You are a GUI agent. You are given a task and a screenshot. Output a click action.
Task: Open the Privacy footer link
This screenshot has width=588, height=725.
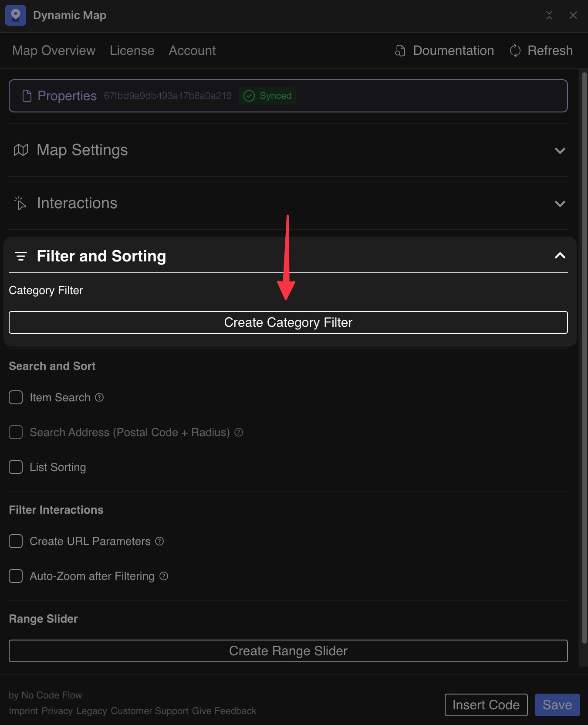[57, 711]
